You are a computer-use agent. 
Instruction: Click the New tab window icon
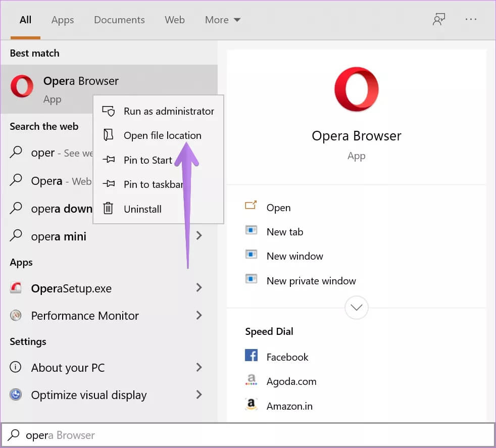251,230
